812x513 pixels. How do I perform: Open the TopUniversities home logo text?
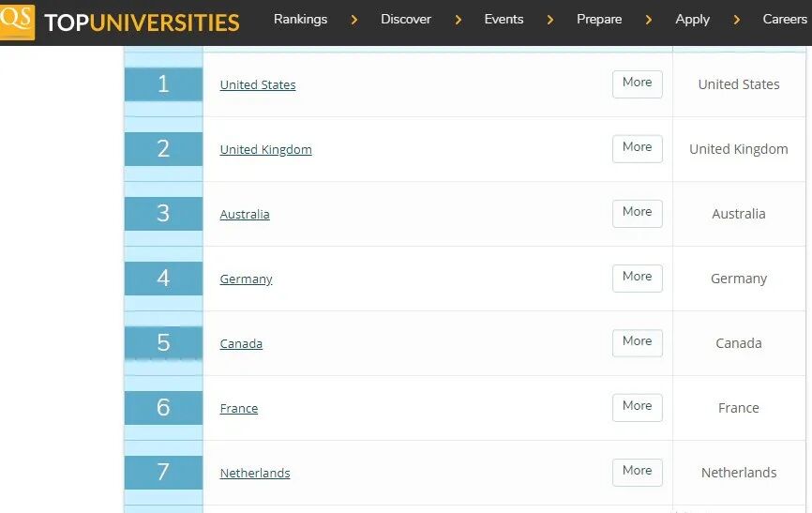click(142, 23)
